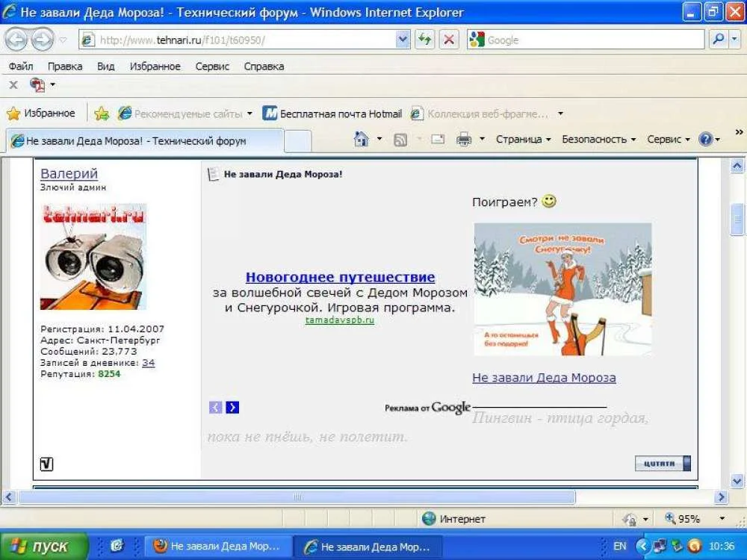The image size is (747, 560).
Task: Open the Не завали Деда Мороза link
Action: click(x=544, y=378)
